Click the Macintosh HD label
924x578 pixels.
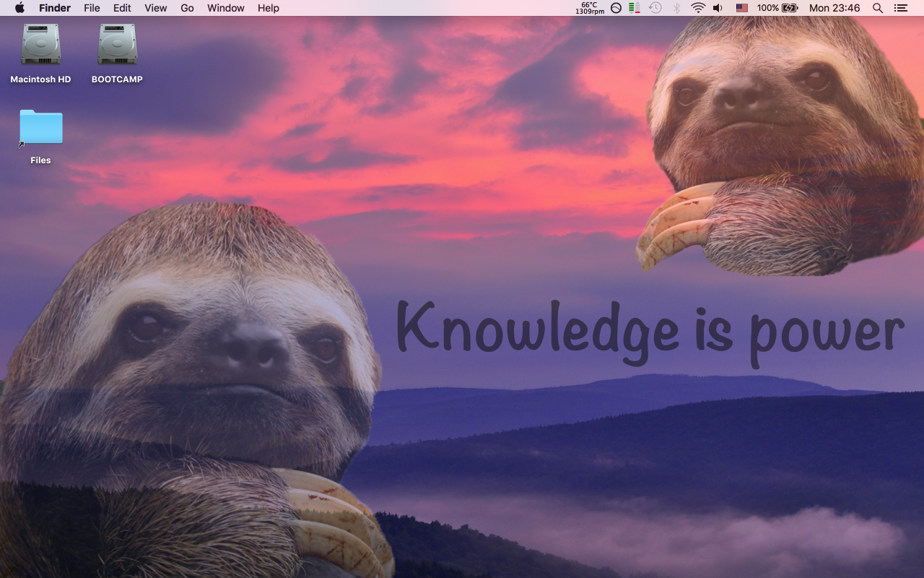click(40, 79)
